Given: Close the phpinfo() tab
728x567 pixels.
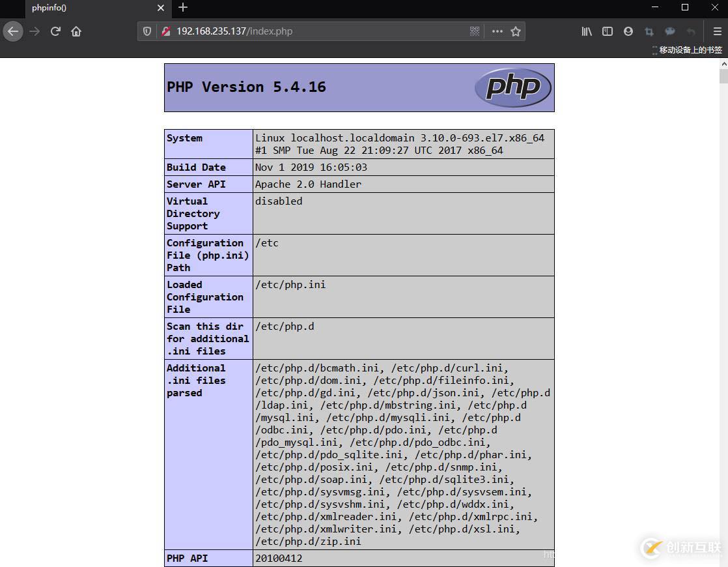Looking at the screenshot, I should (161, 8).
